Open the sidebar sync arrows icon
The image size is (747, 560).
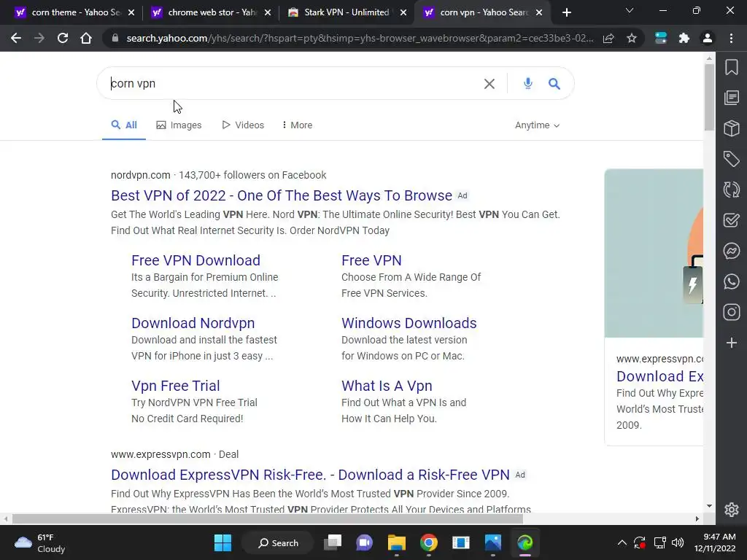tap(732, 190)
